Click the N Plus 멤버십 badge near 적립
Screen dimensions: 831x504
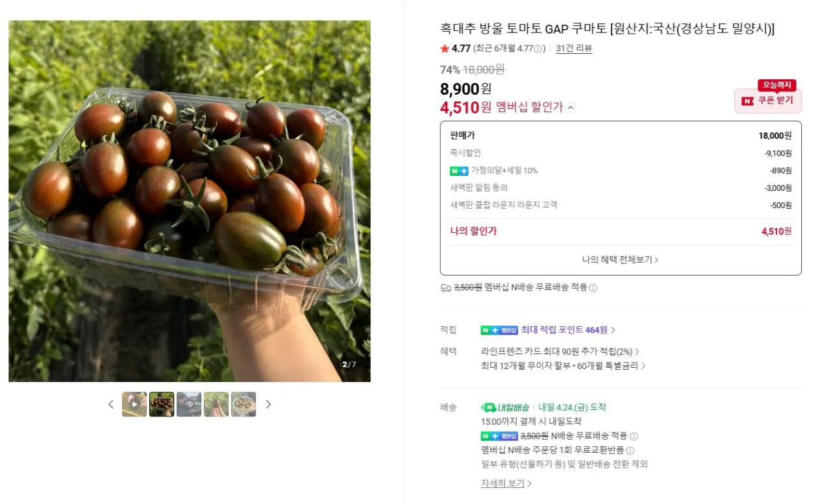click(x=500, y=330)
